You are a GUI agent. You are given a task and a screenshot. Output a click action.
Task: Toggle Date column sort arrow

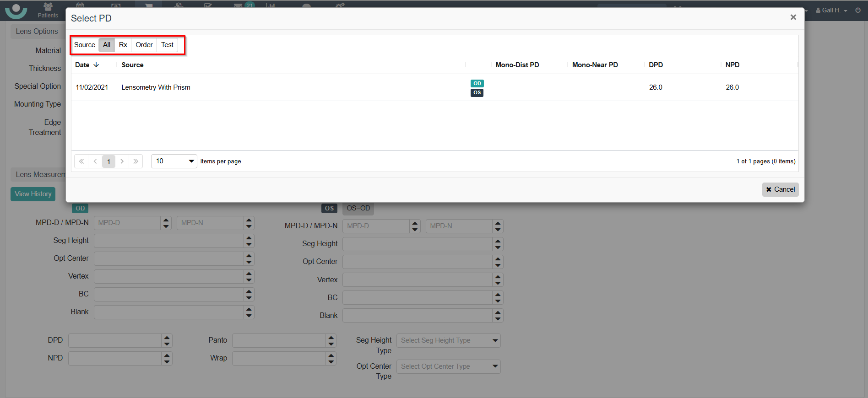coord(96,65)
